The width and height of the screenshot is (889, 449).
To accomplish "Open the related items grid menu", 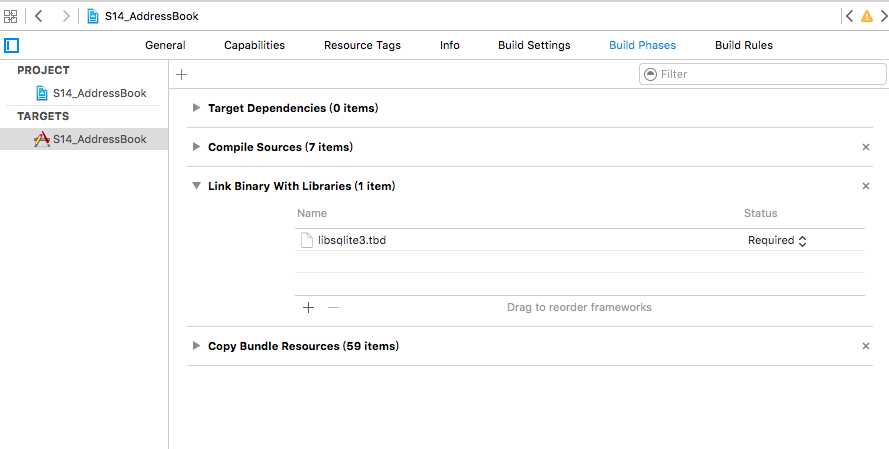I will [10, 16].
